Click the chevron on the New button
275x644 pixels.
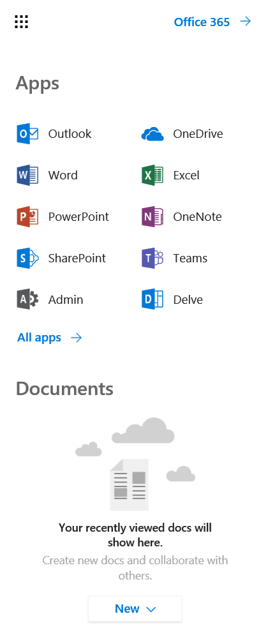pyautogui.click(x=151, y=609)
